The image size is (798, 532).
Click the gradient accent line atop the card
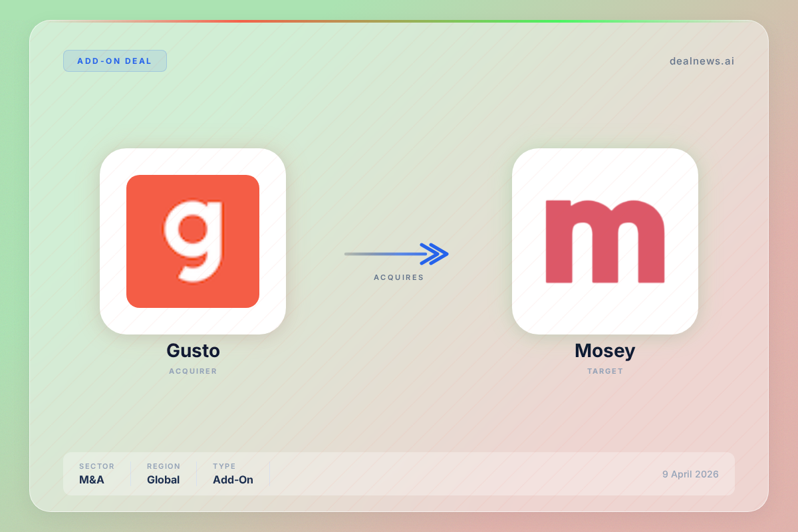point(399,21)
